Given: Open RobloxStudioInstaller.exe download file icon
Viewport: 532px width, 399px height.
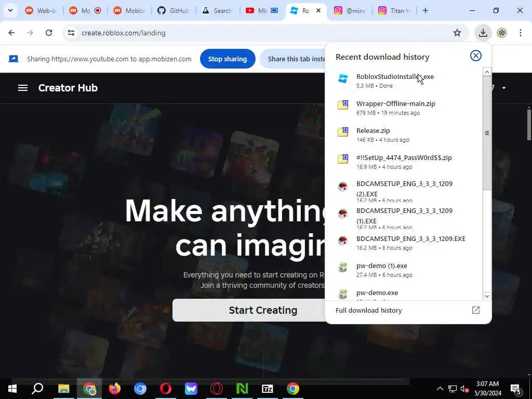Looking at the screenshot, I should (343, 78).
